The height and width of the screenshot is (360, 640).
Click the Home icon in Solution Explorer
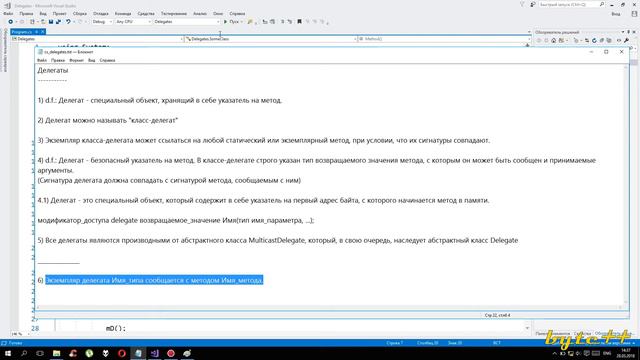tap(553, 40)
